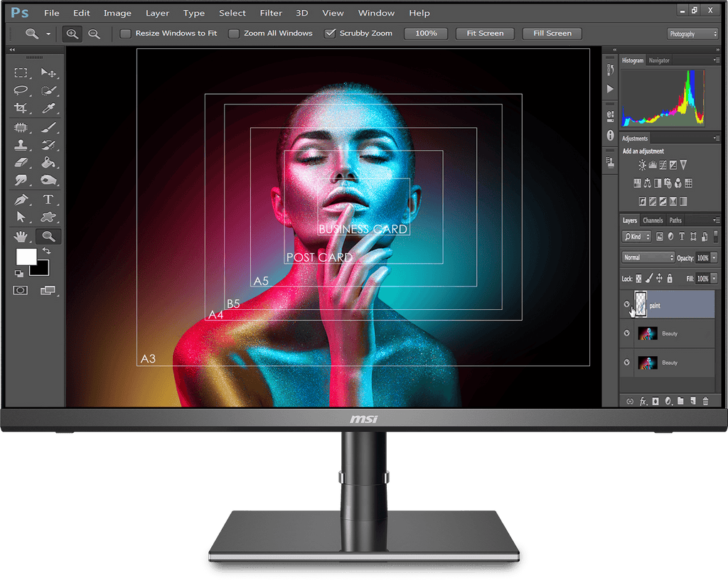
Task: Click the white foreground color swatch
Action: [x=26, y=257]
